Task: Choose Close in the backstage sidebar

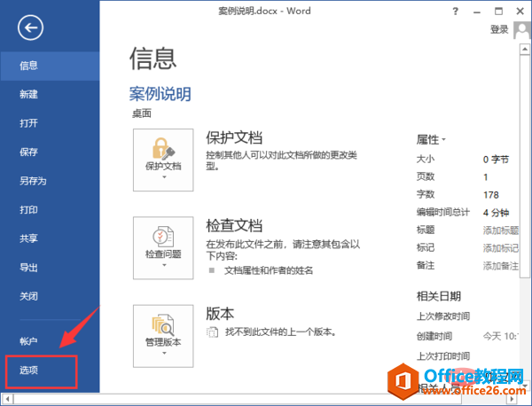Action: tap(50, 296)
